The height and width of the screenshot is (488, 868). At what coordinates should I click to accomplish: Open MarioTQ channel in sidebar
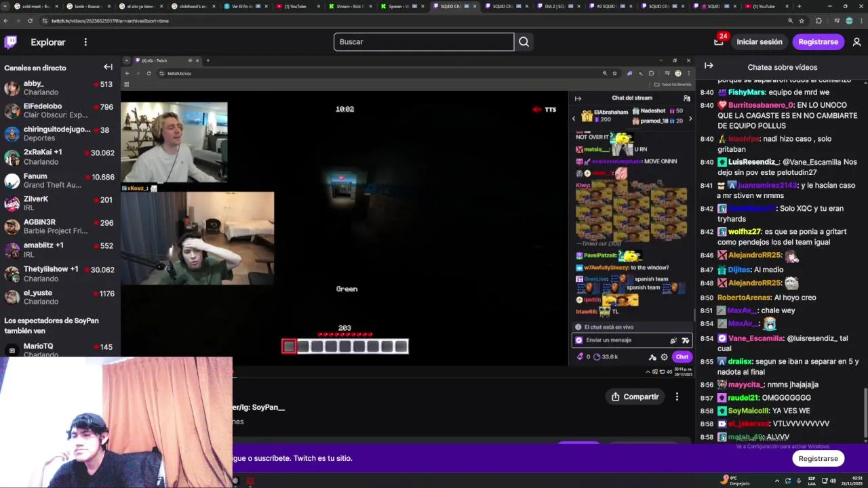(x=59, y=349)
